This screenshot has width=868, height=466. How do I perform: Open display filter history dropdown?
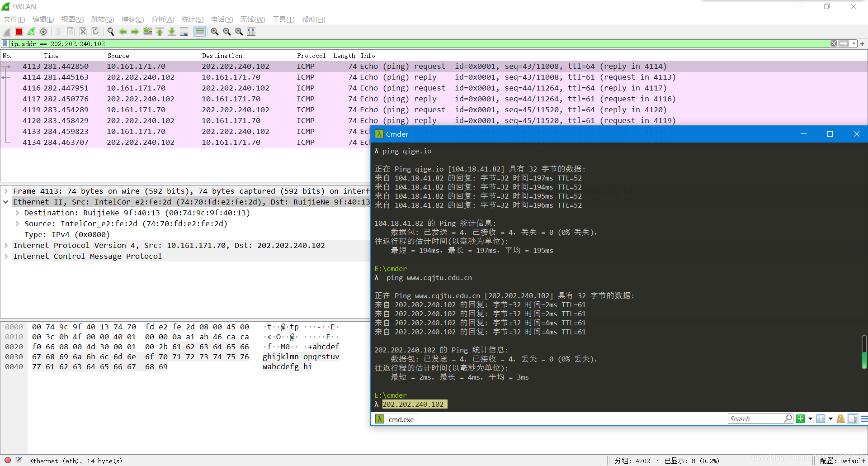click(854, 44)
